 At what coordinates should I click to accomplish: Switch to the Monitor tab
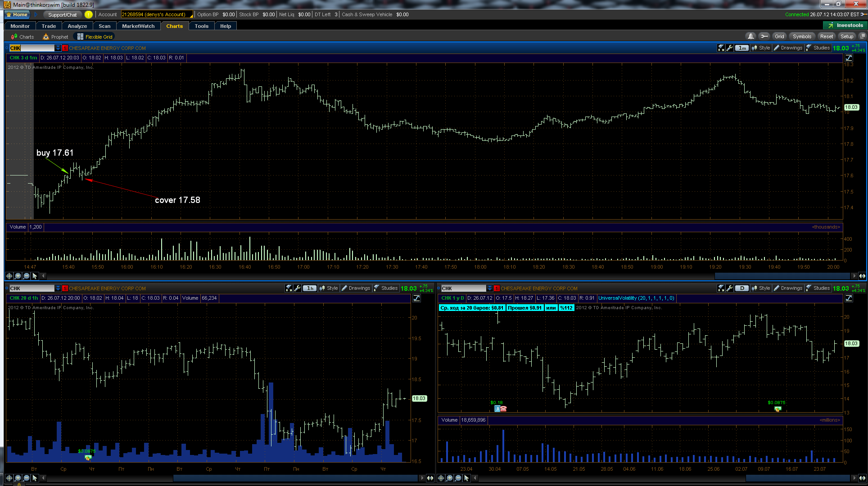click(x=20, y=26)
